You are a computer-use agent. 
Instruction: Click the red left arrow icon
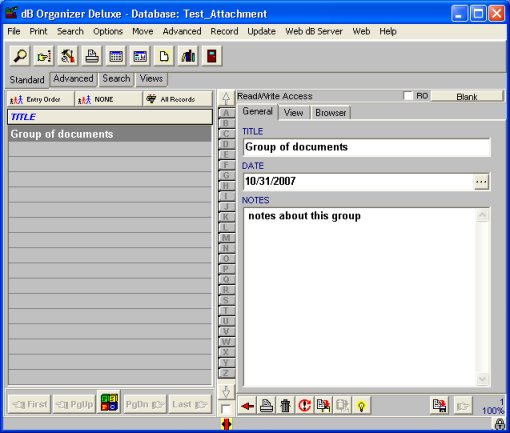[x=247, y=406]
